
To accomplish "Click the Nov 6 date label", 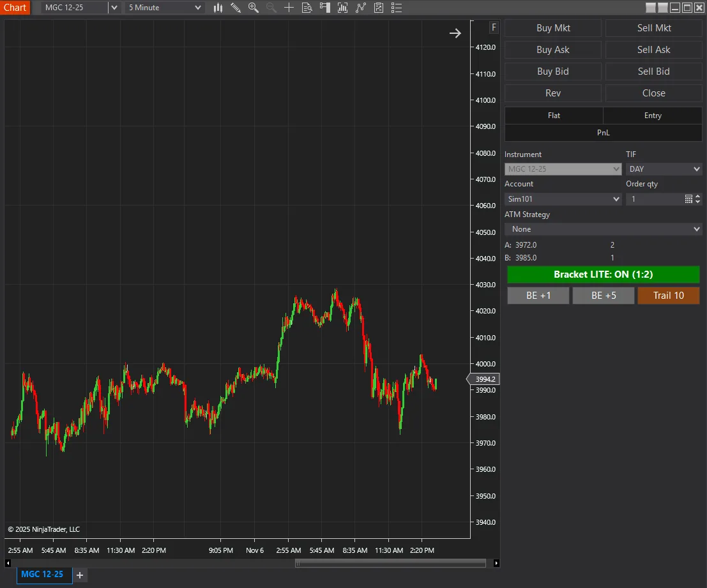I will [x=255, y=550].
